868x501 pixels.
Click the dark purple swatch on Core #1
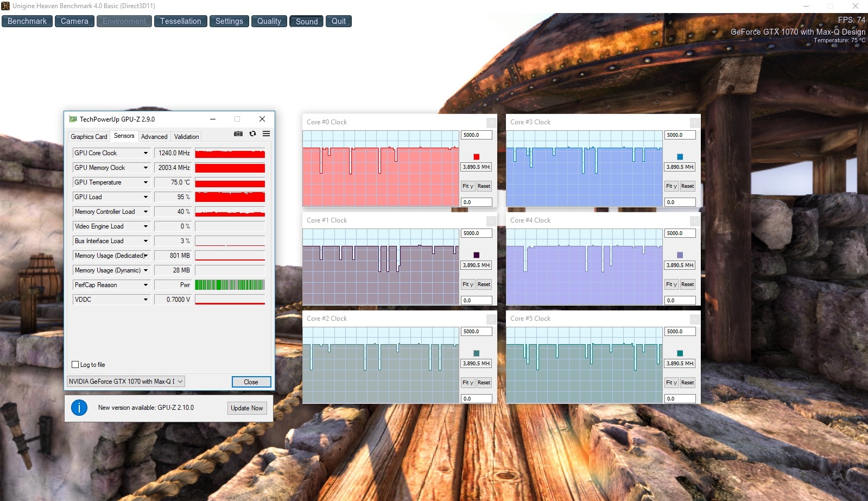coord(477,255)
